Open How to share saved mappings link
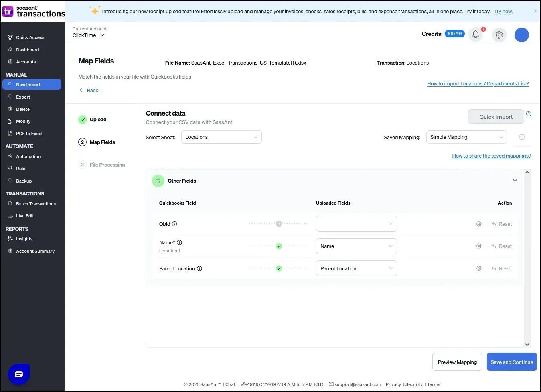The width and height of the screenshot is (541, 392). (x=491, y=156)
